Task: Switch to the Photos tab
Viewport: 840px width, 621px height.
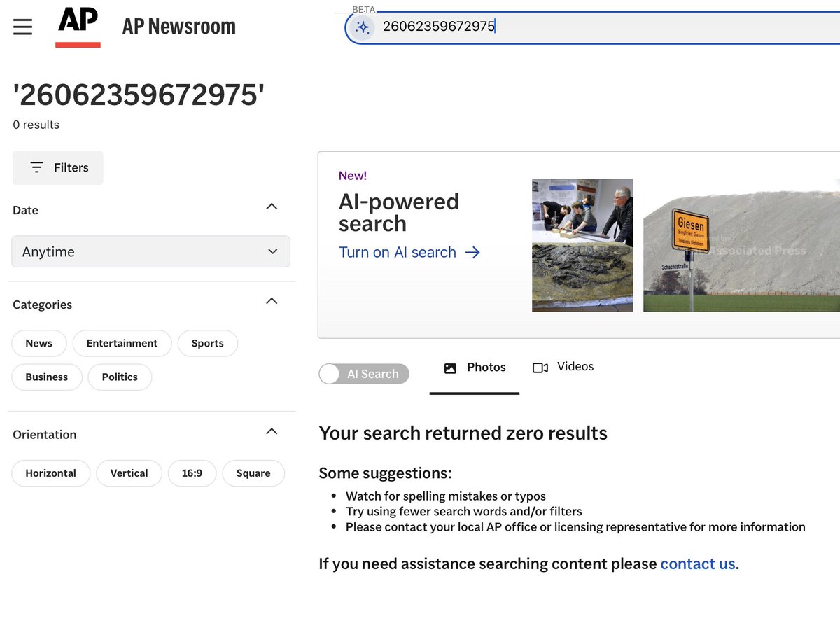Action: coord(475,368)
